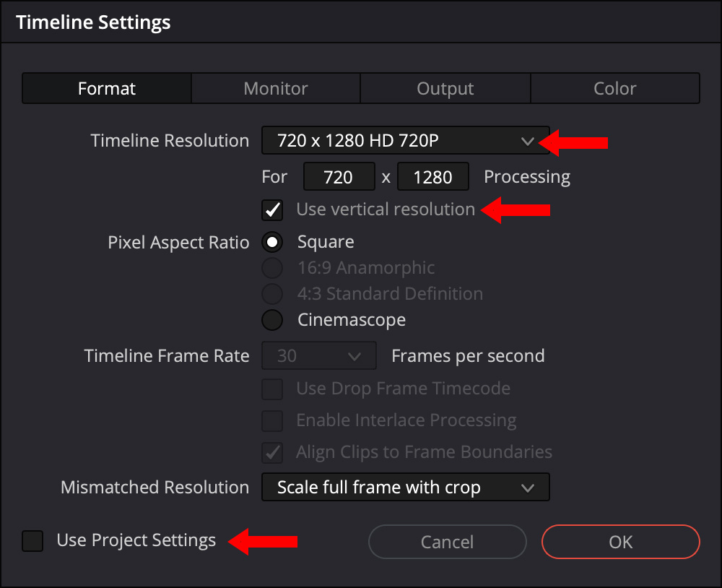722x588 pixels.
Task: Toggle Align Clips to Frame Boundaries
Action: (271, 452)
